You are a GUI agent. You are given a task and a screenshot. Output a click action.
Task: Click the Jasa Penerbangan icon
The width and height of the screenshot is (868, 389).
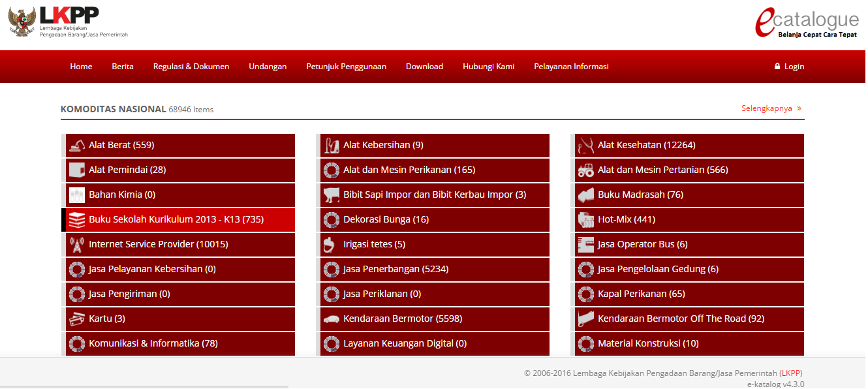pos(332,270)
